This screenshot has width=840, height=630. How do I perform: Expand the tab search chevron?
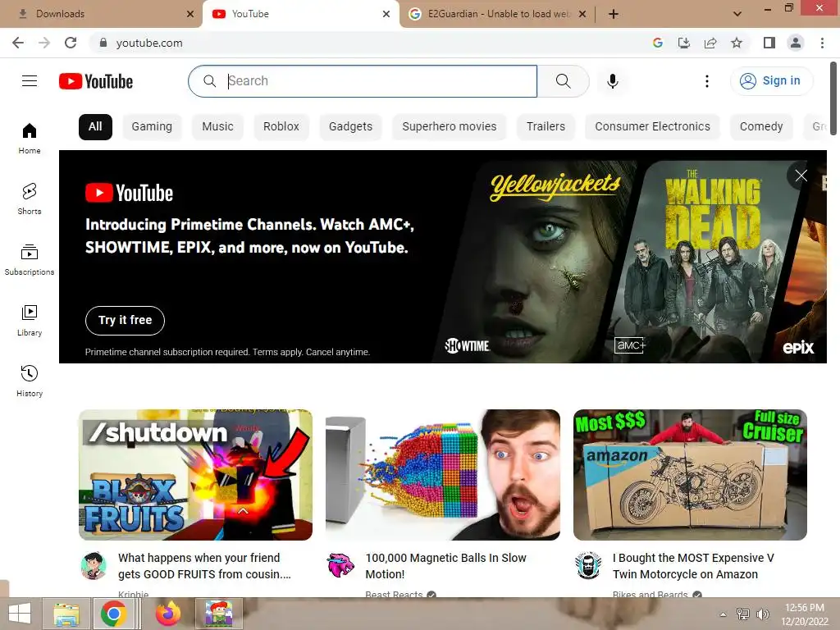[x=737, y=14]
